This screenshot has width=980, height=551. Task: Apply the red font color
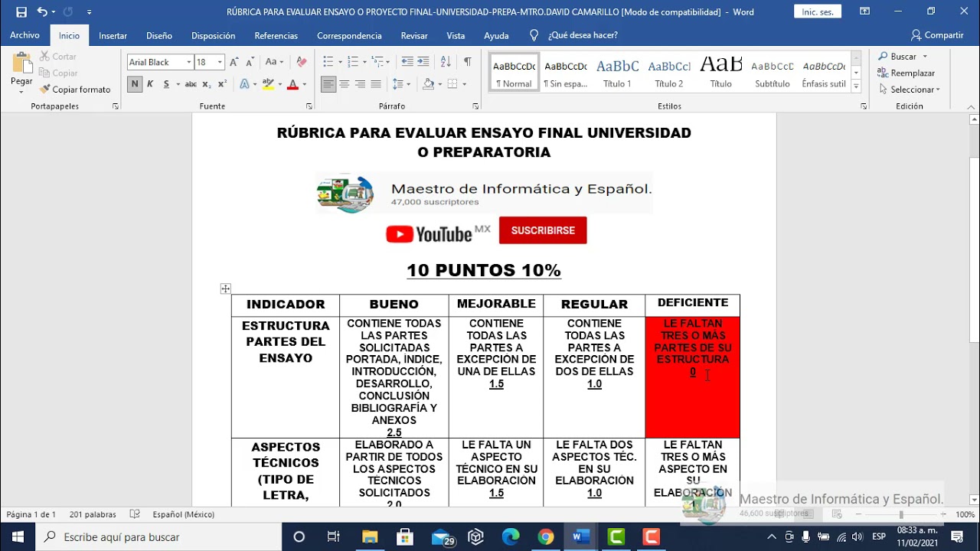point(292,84)
